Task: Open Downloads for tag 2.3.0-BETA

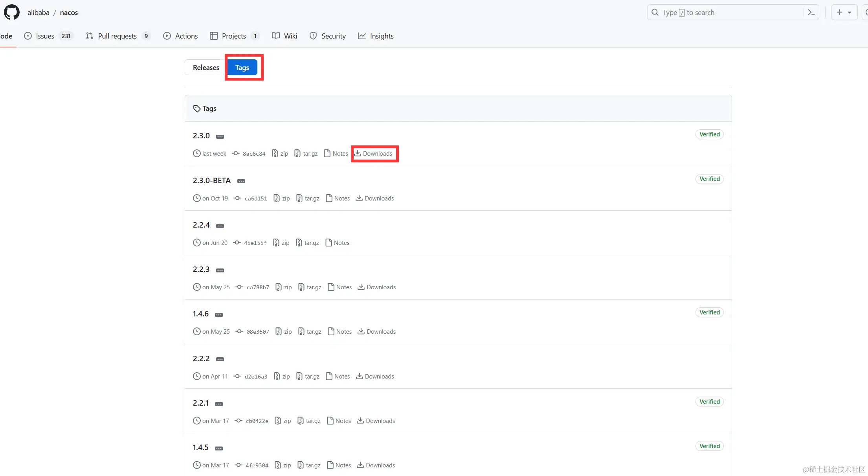Action: 375,198
